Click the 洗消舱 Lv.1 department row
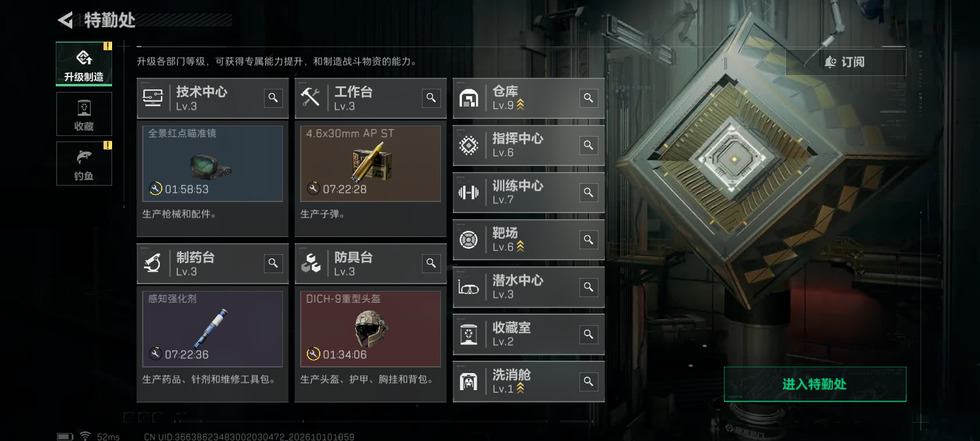 click(529, 381)
